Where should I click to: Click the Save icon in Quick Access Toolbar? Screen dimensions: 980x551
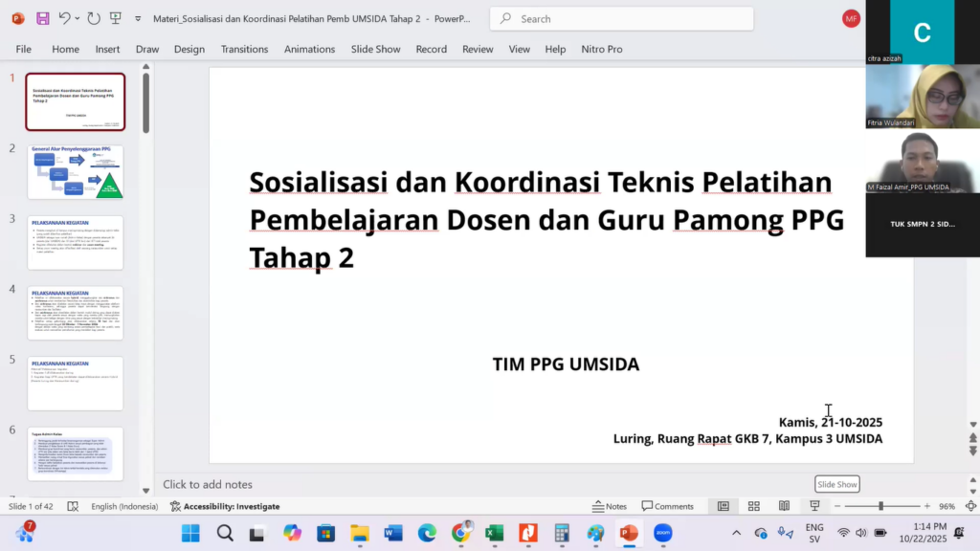coord(42,18)
